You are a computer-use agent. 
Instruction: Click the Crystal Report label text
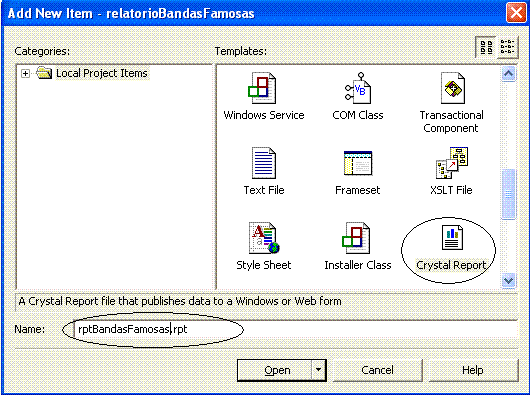click(451, 265)
